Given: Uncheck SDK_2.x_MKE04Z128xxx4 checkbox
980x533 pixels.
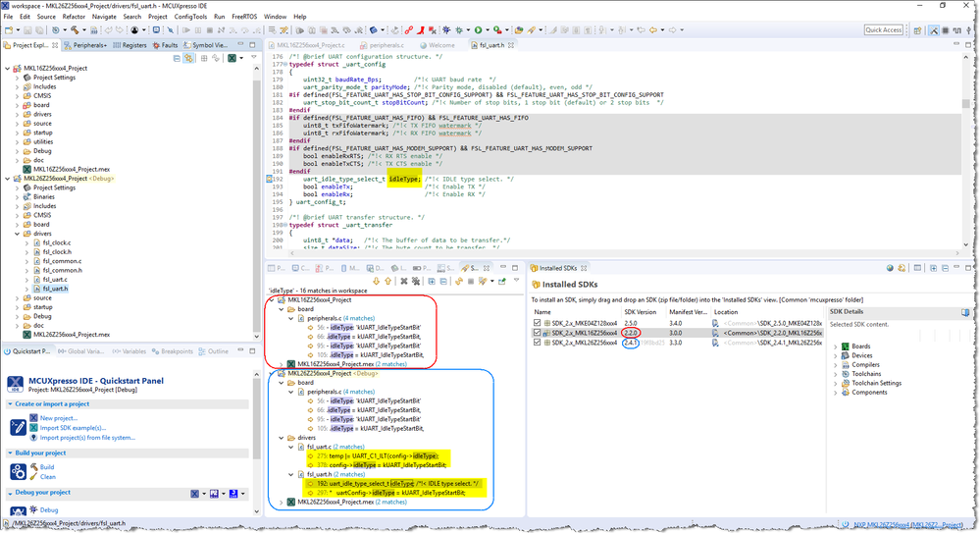Looking at the screenshot, I should tap(537, 323).
